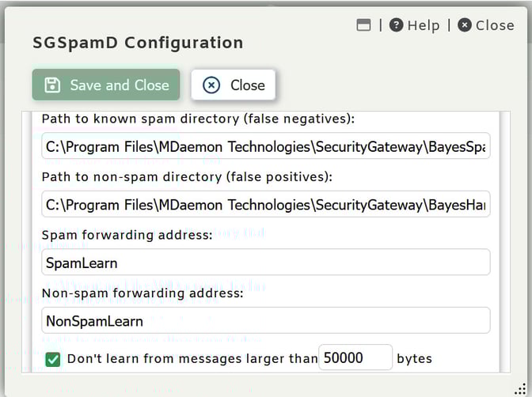Click the X icon beside the header Close link
Image resolution: width=532 pixels, height=397 pixels.
(465, 25)
